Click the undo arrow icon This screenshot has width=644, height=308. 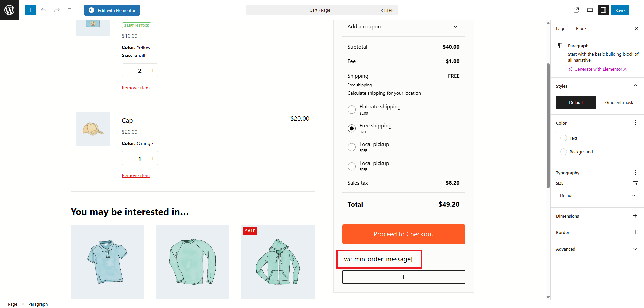44,10
